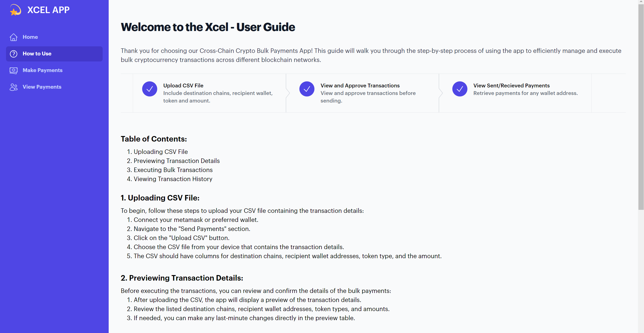Click the XCEL APP title text
Viewport: 644px width, 333px height.
48,10
